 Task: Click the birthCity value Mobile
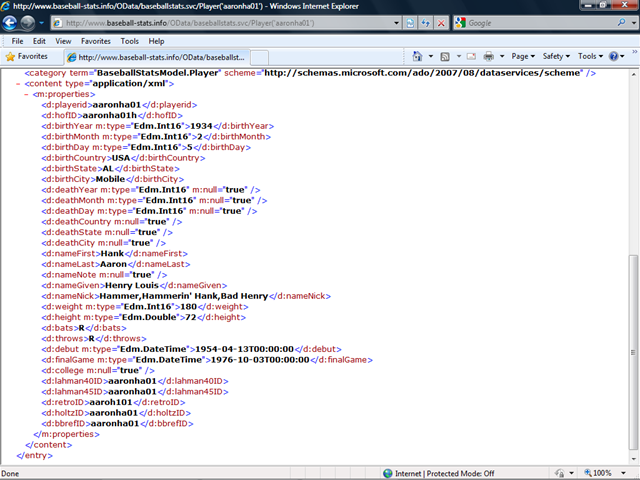pos(110,179)
